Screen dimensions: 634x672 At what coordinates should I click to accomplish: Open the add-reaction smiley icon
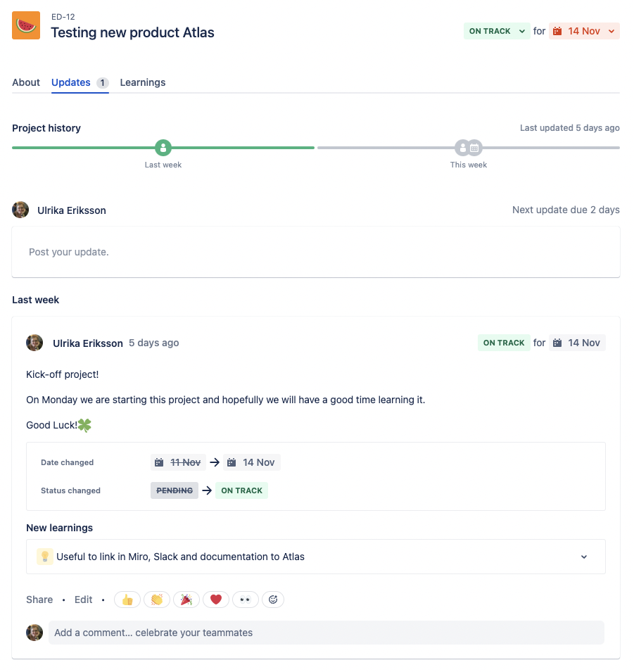(273, 599)
